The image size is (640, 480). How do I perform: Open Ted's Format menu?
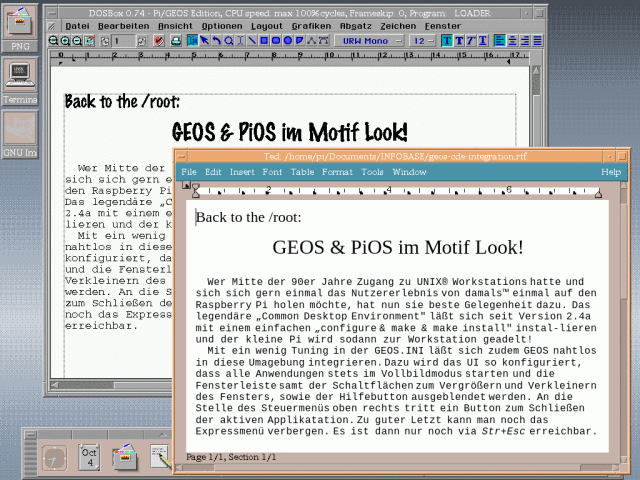point(337,172)
